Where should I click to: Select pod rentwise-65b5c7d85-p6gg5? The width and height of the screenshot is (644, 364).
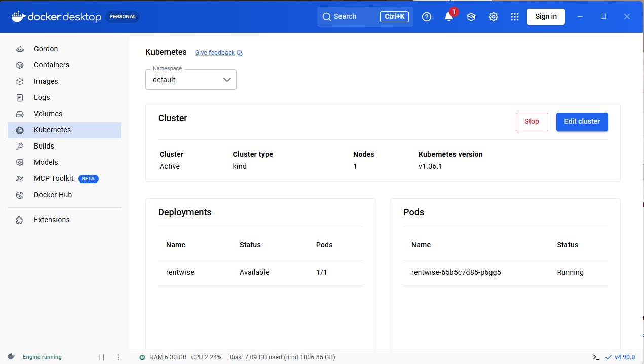[456, 272]
